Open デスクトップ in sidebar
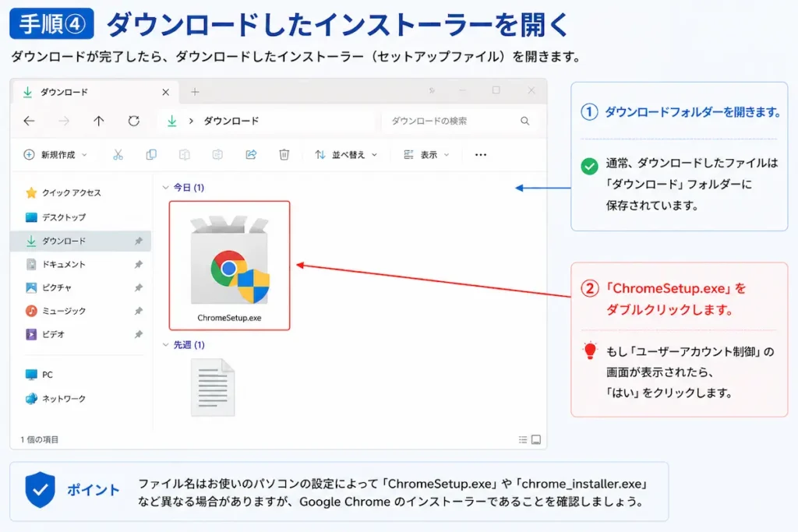 point(55,217)
